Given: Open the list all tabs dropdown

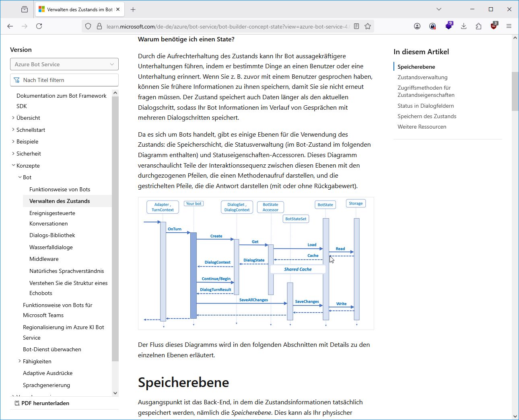Looking at the screenshot, I should coord(439,9).
